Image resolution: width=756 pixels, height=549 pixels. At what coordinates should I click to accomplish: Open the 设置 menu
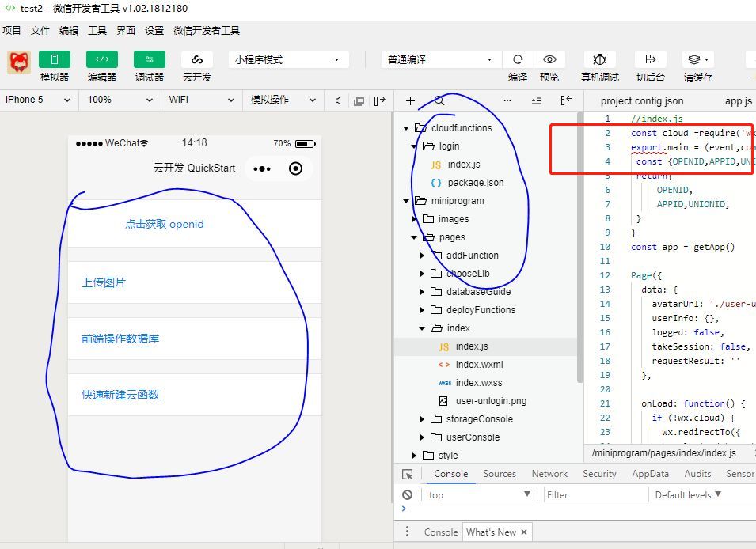154,30
